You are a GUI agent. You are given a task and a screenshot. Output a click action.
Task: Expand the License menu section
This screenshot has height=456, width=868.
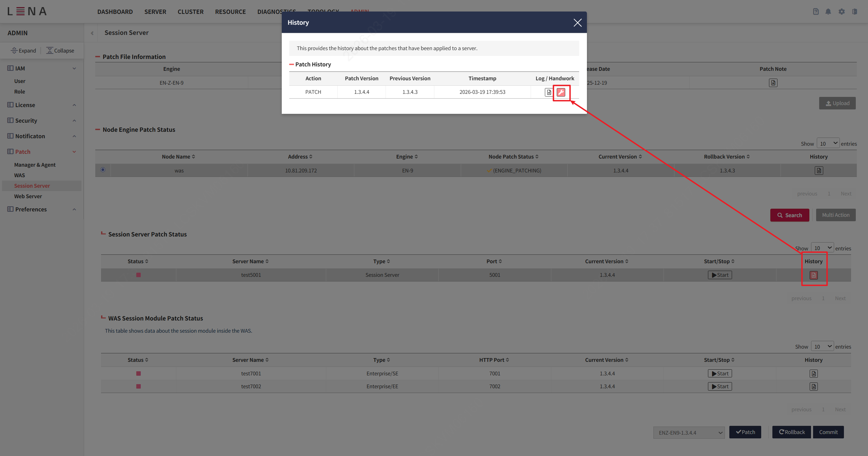click(41, 105)
